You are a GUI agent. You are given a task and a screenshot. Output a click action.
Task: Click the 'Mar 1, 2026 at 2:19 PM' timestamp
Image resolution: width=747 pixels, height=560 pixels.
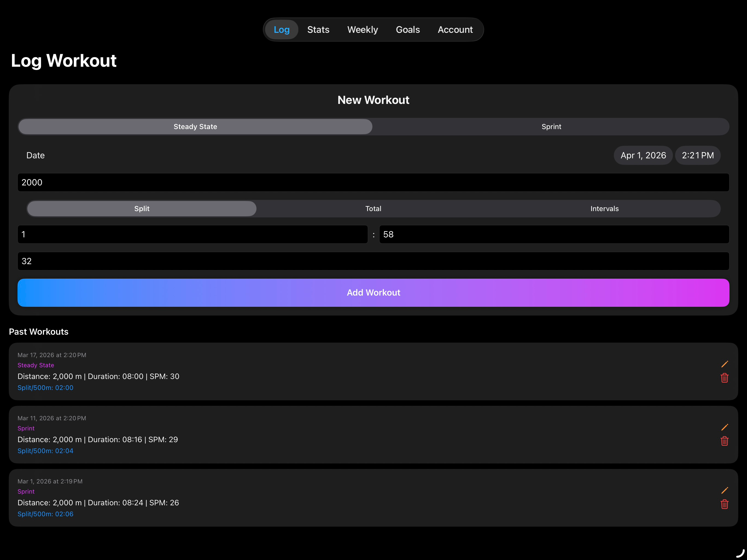[50, 481]
